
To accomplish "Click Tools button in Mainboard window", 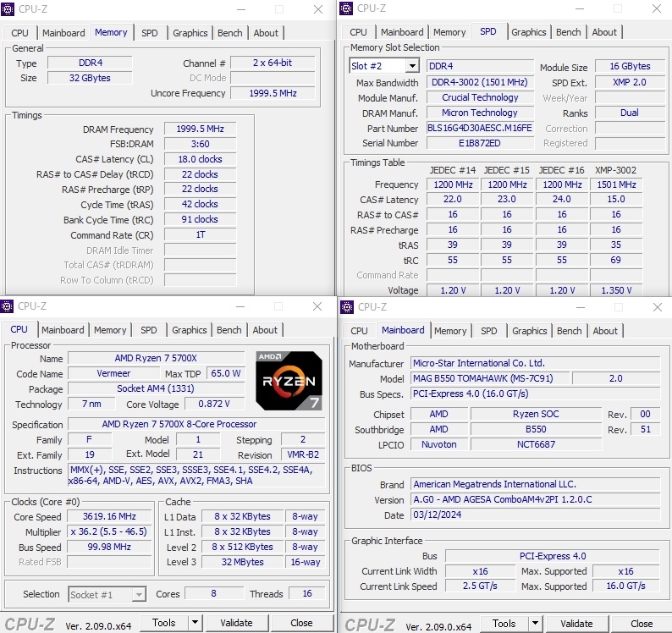I will [x=504, y=623].
